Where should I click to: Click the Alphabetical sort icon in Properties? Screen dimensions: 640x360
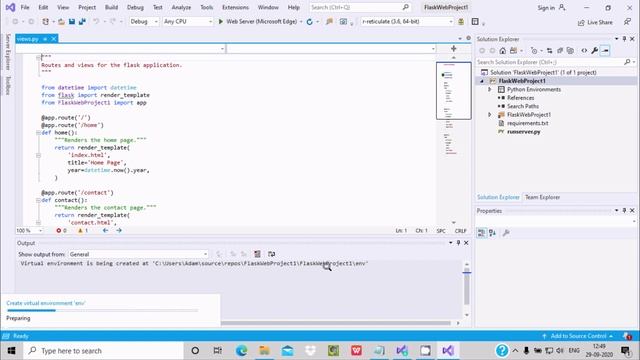pyautogui.click(x=492, y=233)
